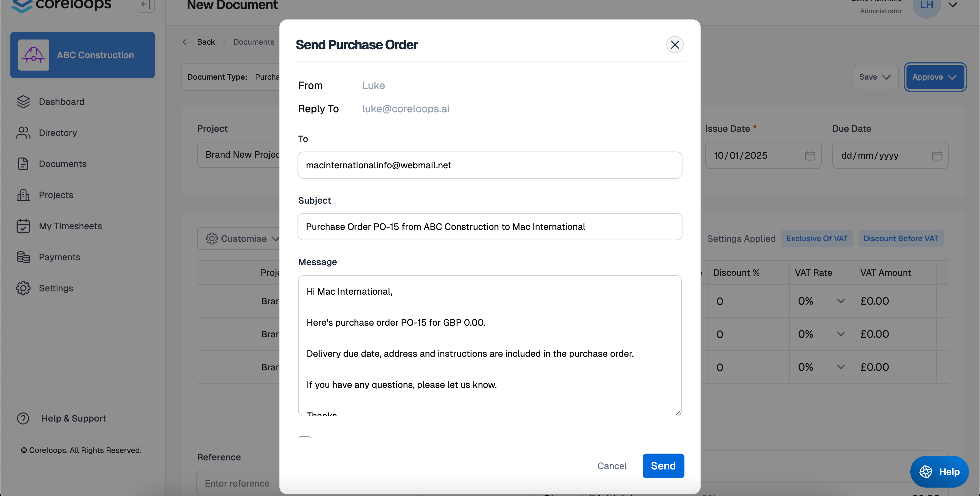
Task: Click the Issue Date field
Action: point(763,155)
